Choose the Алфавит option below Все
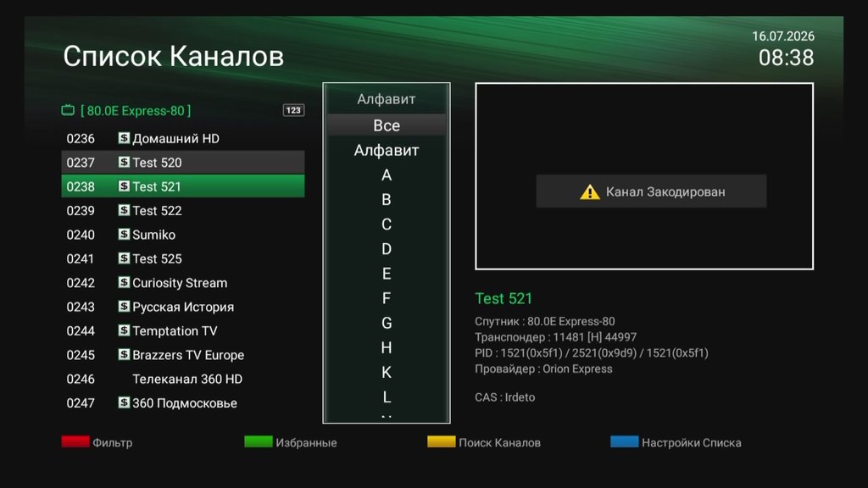 387,150
